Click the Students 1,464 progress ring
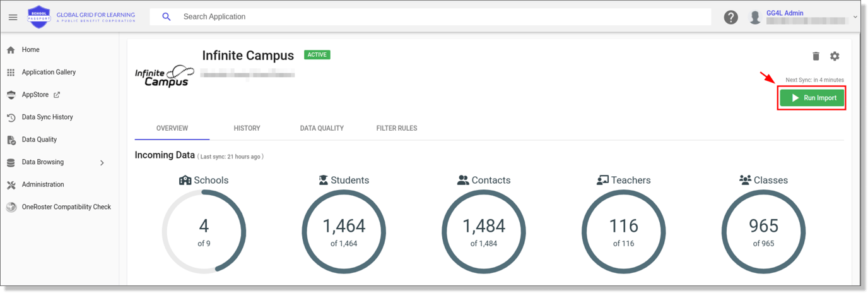This screenshot has width=868, height=293. [344, 232]
